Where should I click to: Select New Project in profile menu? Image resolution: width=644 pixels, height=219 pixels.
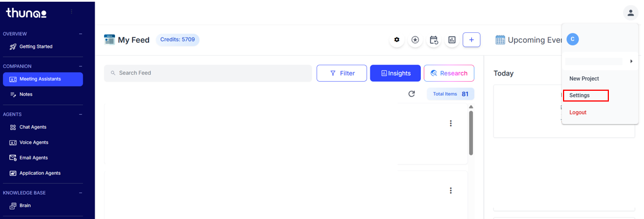tap(584, 79)
